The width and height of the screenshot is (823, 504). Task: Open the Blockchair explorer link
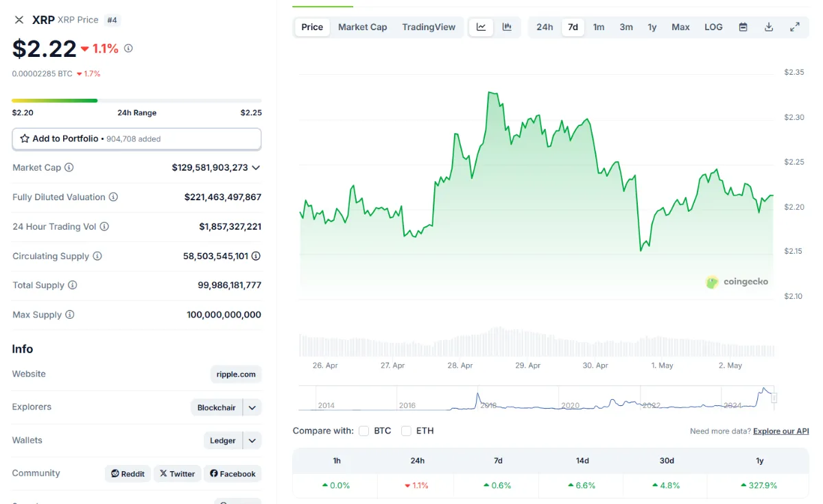216,407
